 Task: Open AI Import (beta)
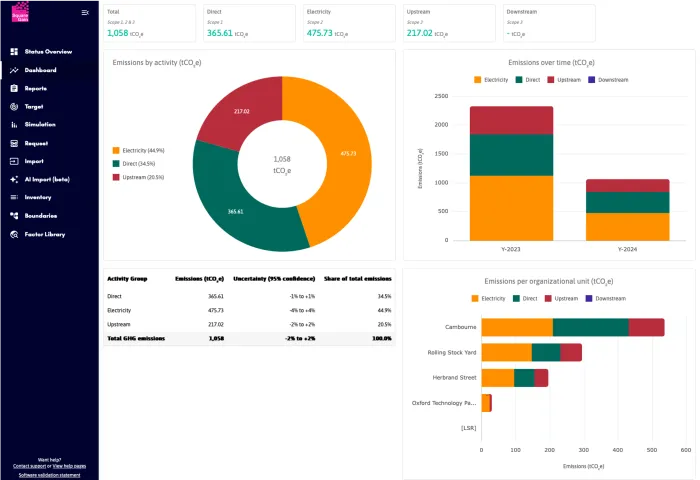(47, 179)
